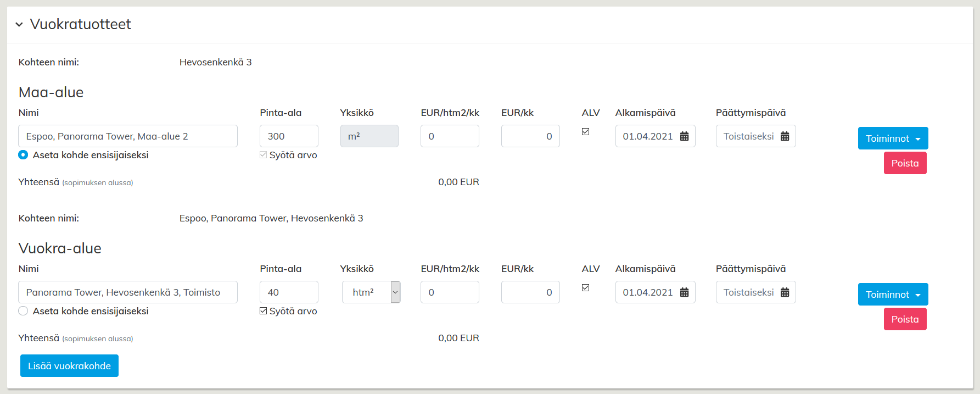Image resolution: width=980 pixels, height=394 pixels.
Task: Select Aseta kohde ensisijaiseksi for Maa-alue
Action: (23, 155)
